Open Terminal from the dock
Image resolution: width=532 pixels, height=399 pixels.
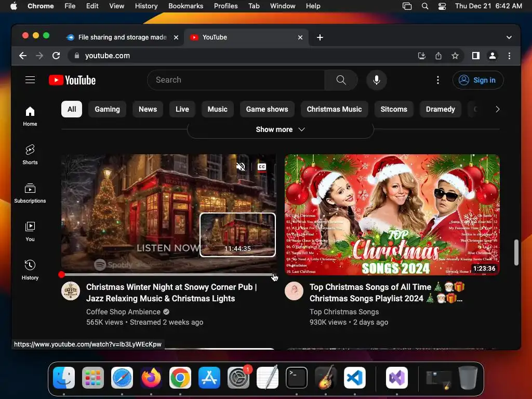(x=297, y=378)
